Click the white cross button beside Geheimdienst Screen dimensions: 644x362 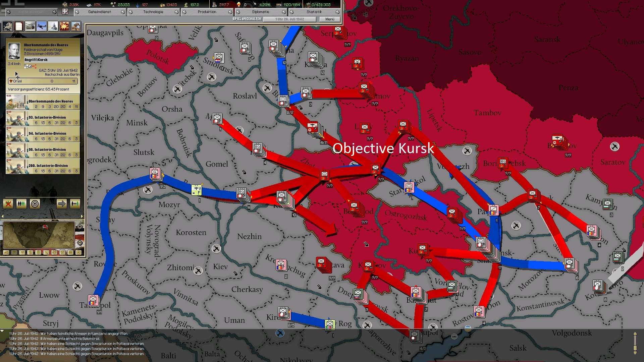click(x=65, y=11)
